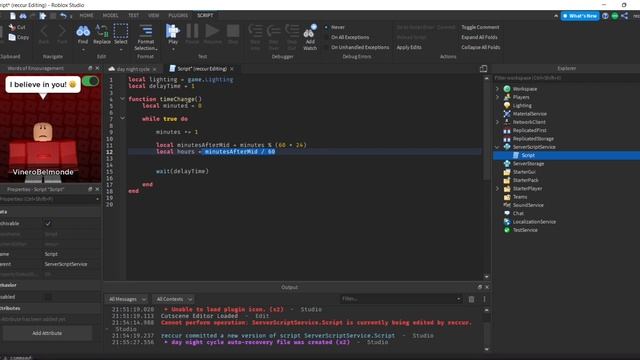Click the Workspace icon in Explorer
This screenshot has height=360, width=640.
click(x=507, y=89)
